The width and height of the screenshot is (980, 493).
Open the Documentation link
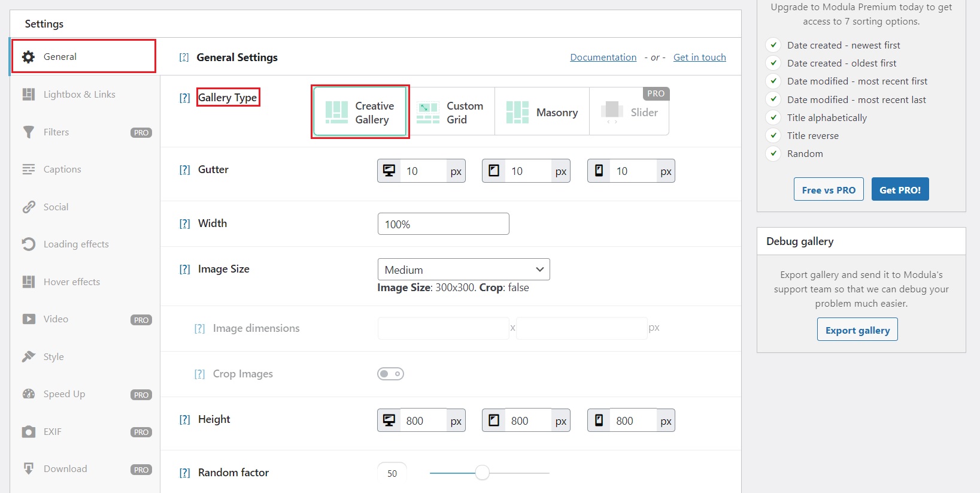point(603,58)
